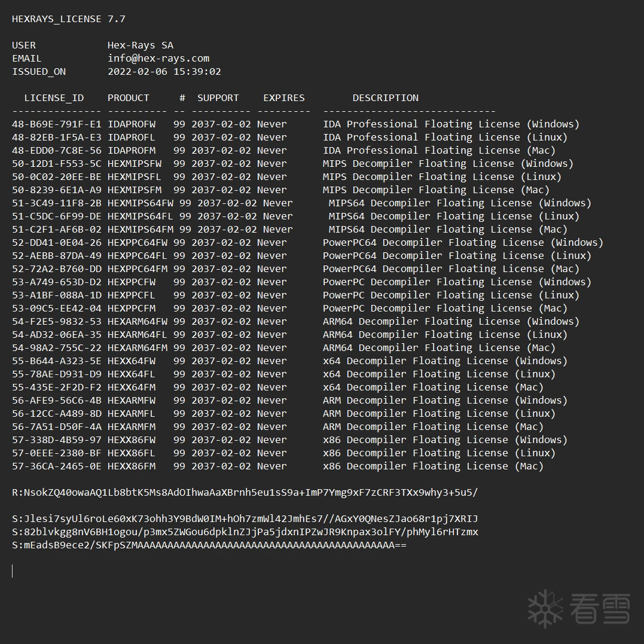Screen dimensions: 644x644
Task: Click product code HEXX64FL
Action: click(x=132, y=374)
